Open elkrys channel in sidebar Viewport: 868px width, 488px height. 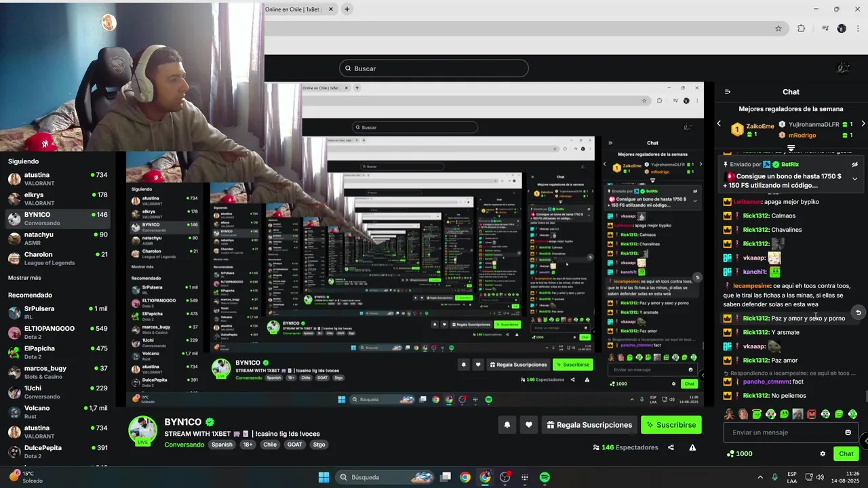click(58, 199)
